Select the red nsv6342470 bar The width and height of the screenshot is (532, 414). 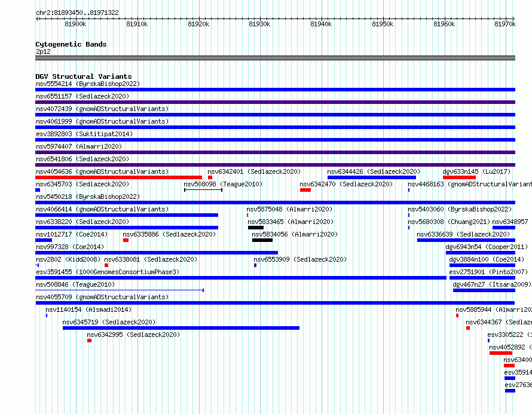tap(305, 190)
